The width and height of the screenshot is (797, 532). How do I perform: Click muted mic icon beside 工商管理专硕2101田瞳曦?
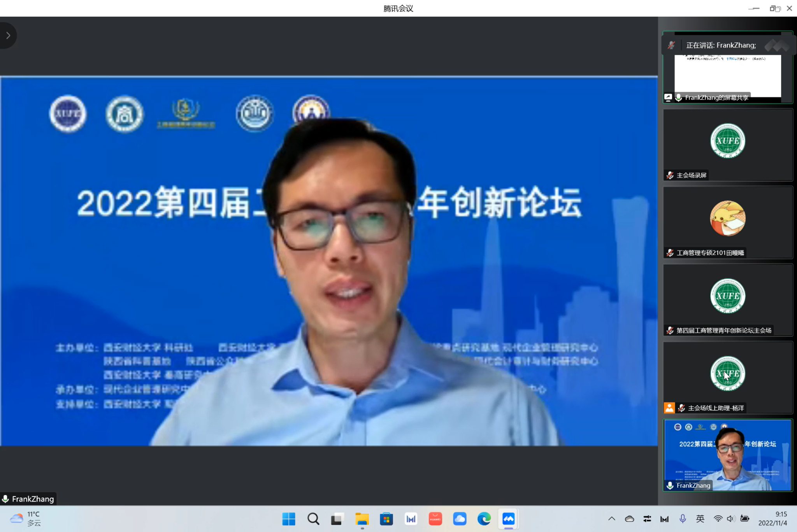(670, 253)
